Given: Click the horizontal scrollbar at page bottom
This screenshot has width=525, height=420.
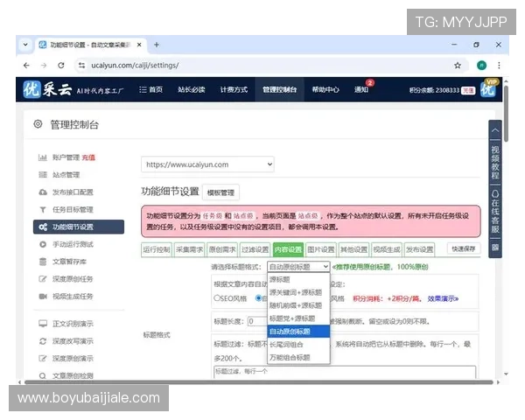Looking at the screenshot, I should tap(259, 382).
